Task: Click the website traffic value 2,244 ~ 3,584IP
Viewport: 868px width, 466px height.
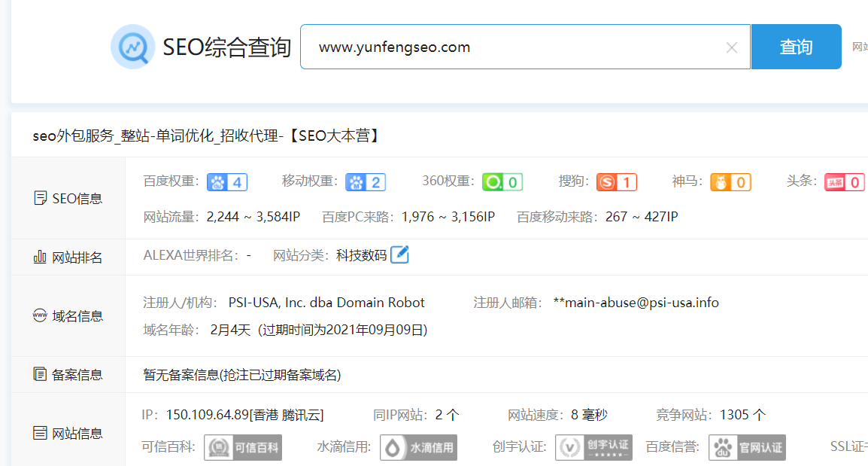Action: [x=253, y=217]
